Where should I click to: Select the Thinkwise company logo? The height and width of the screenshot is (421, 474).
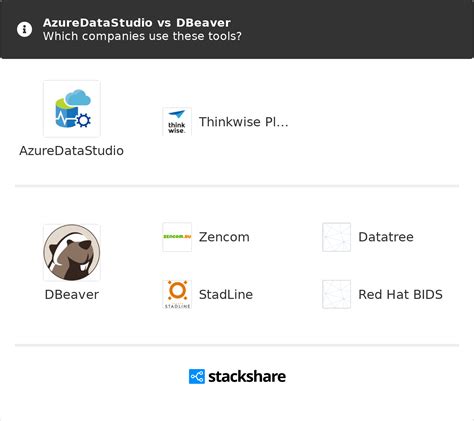pyautogui.click(x=177, y=122)
